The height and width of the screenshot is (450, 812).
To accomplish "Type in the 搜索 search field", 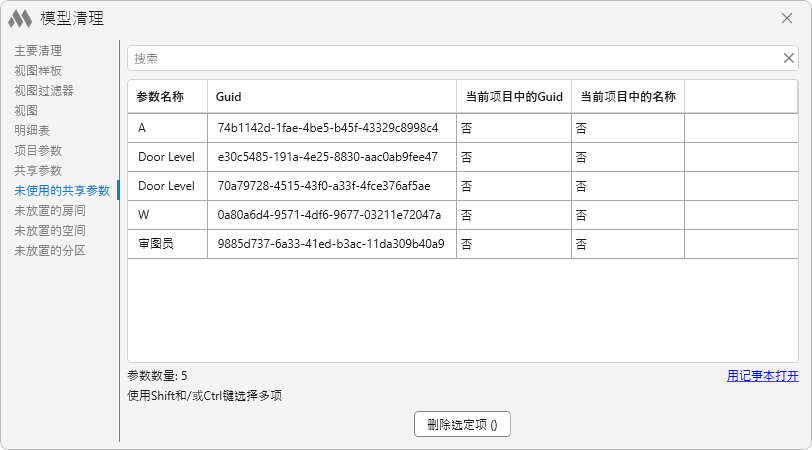I will click(450, 58).
